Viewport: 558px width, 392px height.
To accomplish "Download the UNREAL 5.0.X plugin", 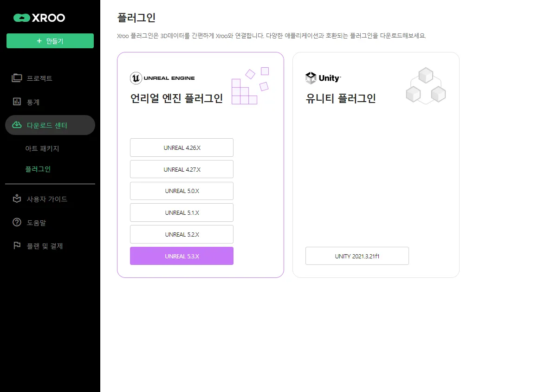I will click(182, 191).
